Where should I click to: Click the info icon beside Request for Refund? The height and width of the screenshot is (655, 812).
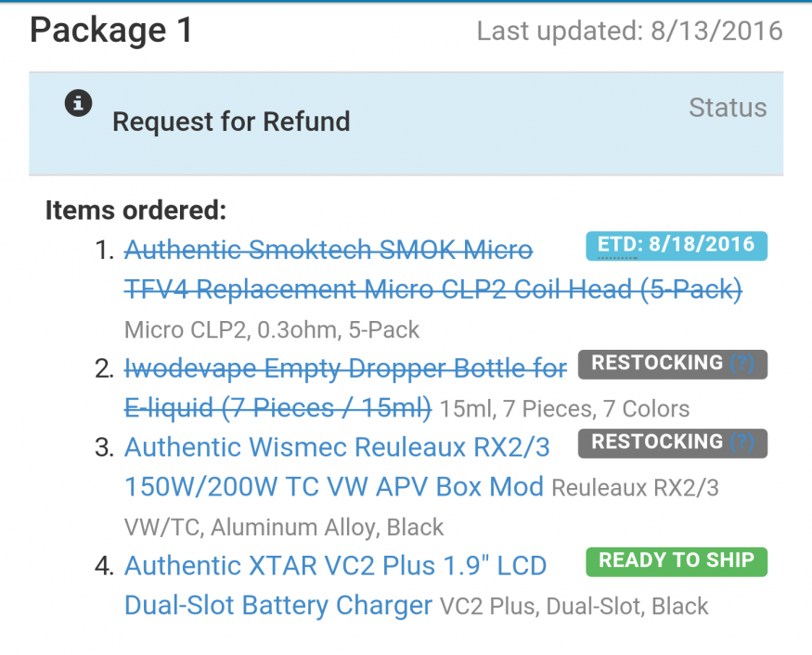pos(78,103)
